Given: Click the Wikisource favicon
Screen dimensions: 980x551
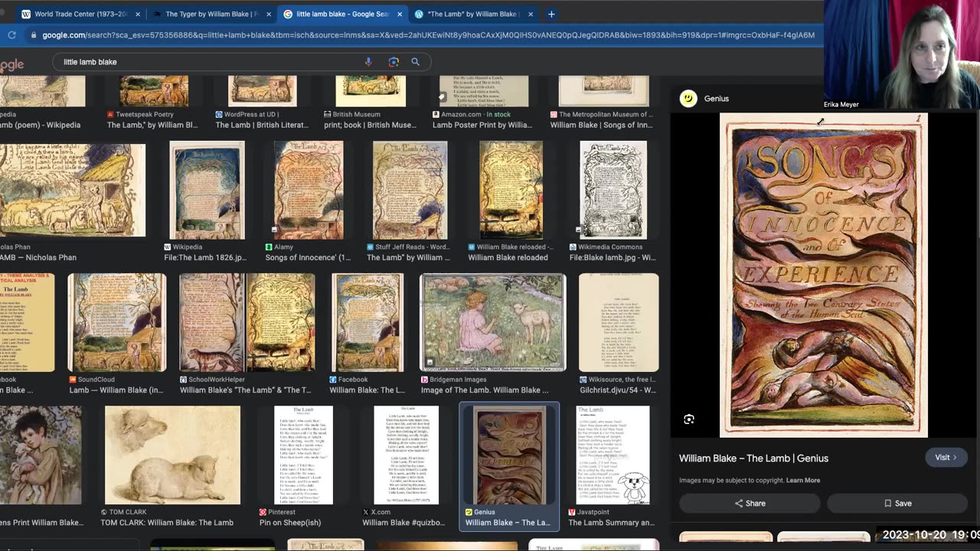Looking at the screenshot, I should pyautogui.click(x=583, y=380).
